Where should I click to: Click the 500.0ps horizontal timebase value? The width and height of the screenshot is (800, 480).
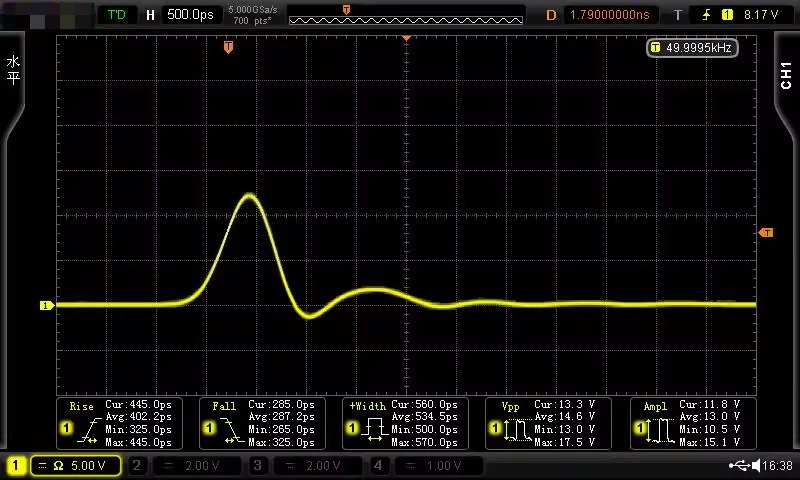coord(190,14)
